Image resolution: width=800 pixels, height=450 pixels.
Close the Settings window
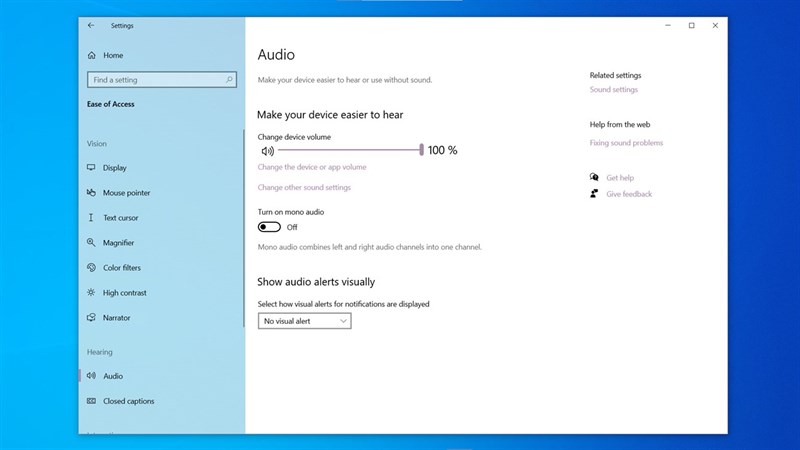(715, 25)
